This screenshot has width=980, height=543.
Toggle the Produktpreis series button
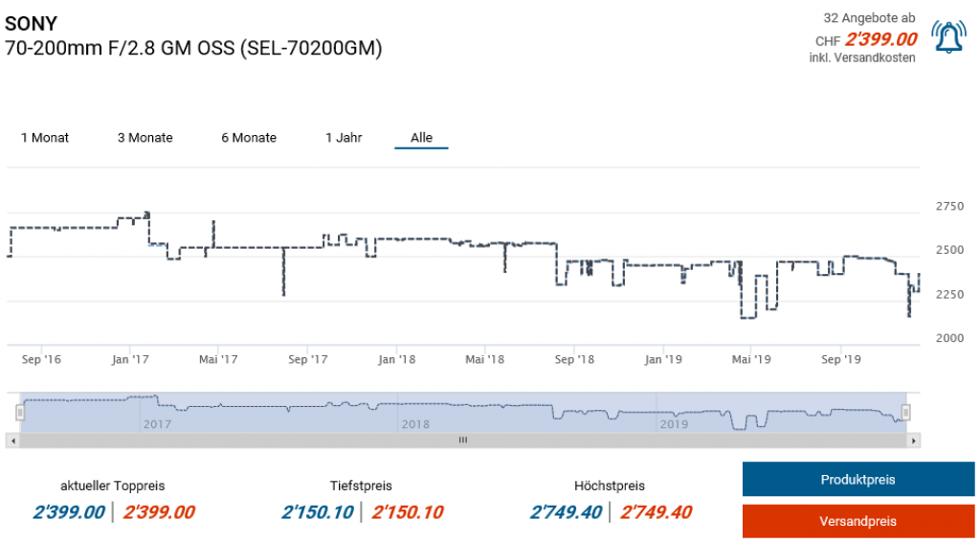pyautogui.click(x=857, y=480)
